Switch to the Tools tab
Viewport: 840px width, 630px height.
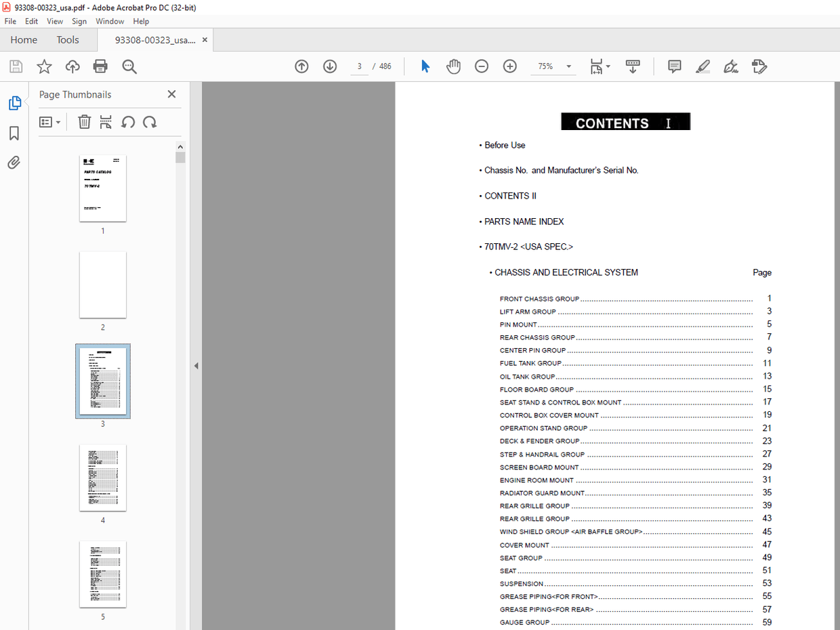point(67,39)
